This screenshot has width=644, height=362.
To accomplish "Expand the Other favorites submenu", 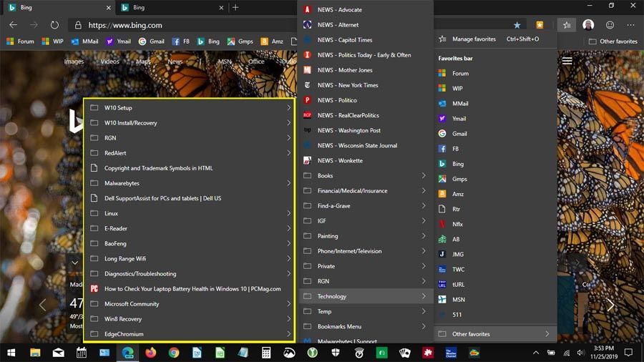I will (495, 334).
